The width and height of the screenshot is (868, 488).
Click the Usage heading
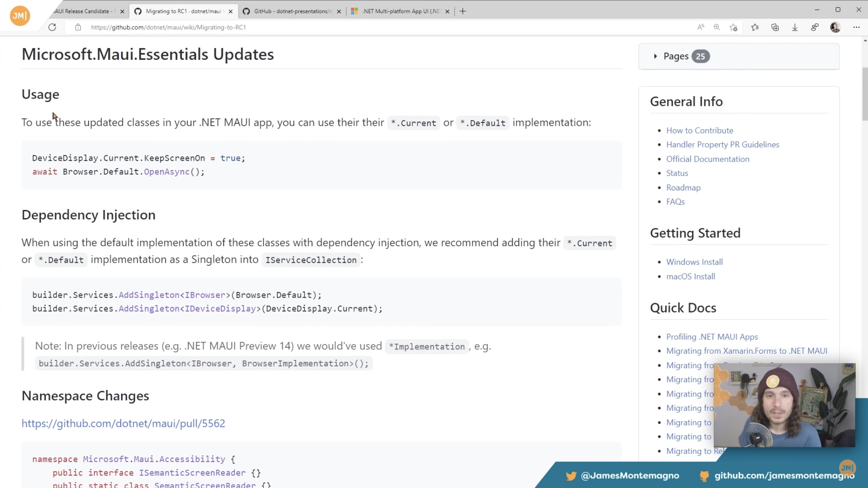pyautogui.click(x=40, y=94)
